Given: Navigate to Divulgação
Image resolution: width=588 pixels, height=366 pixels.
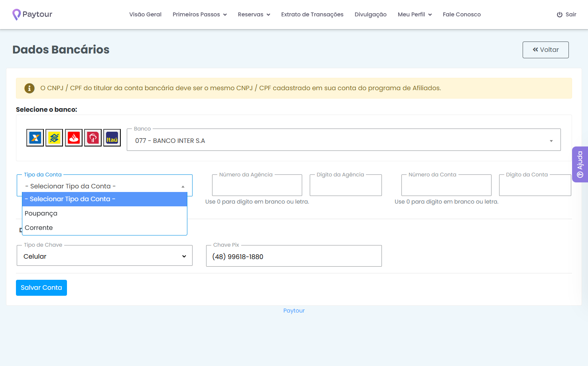Looking at the screenshot, I should 371,14.
